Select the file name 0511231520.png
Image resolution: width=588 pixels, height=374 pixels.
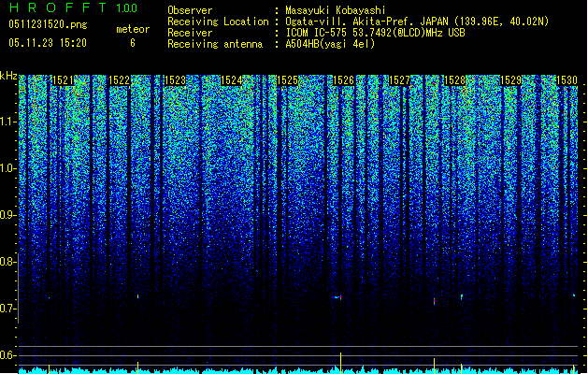click(x=48, y=24)
